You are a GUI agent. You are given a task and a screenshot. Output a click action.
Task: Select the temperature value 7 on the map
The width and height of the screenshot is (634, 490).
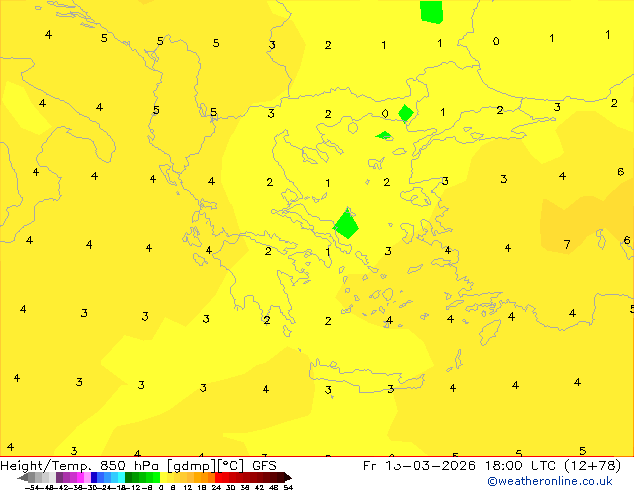567,245
